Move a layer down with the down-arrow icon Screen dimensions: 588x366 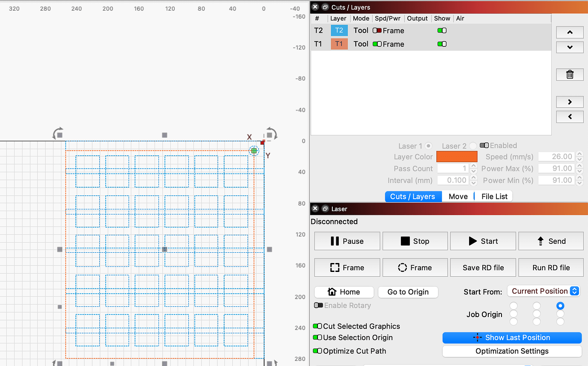click(x=570, y=47)
